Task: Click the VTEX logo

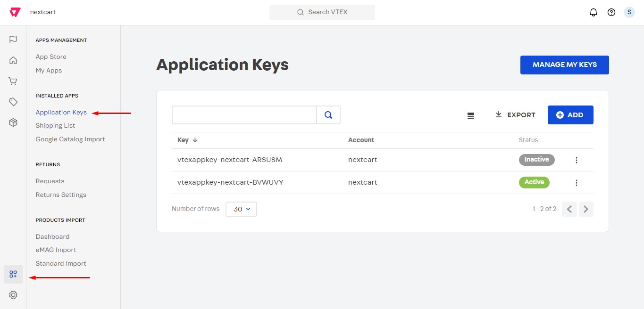Action: click(x=15, y=12)
